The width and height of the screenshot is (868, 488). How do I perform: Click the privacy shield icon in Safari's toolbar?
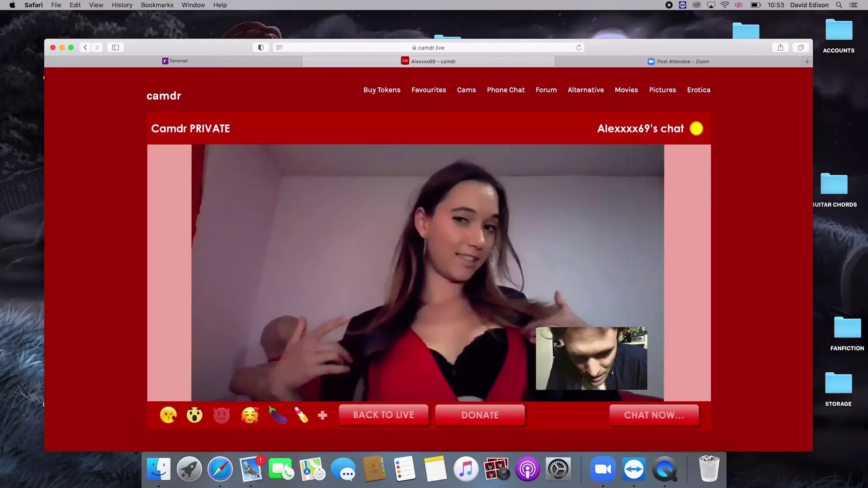coord(261,47)
